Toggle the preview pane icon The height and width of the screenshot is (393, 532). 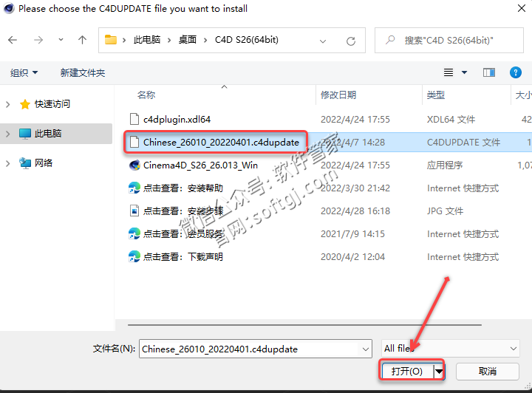[488, 72]
